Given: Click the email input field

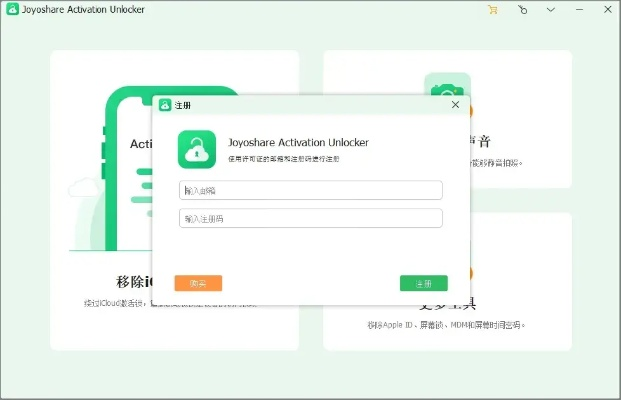Looking at the screenshot, I should 310,190.
